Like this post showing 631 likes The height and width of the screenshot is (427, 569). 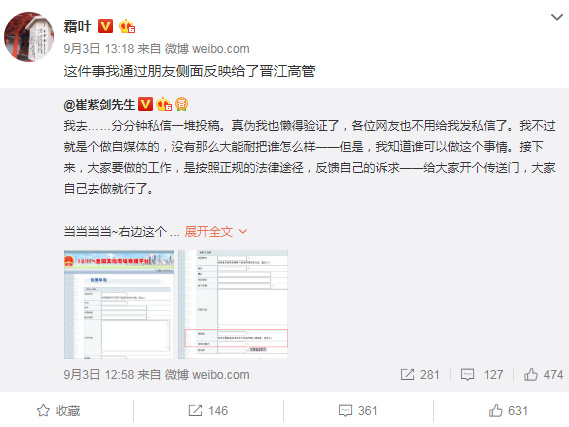point(508,411)
